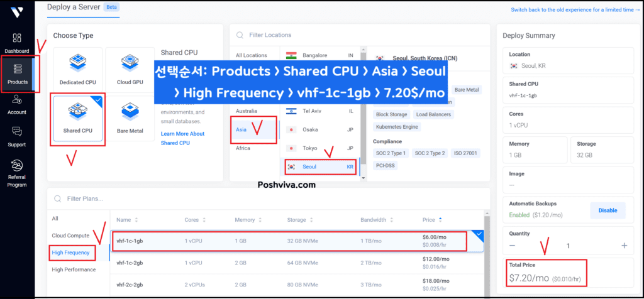Decrease quantity with the minus button

click(512, 246)
